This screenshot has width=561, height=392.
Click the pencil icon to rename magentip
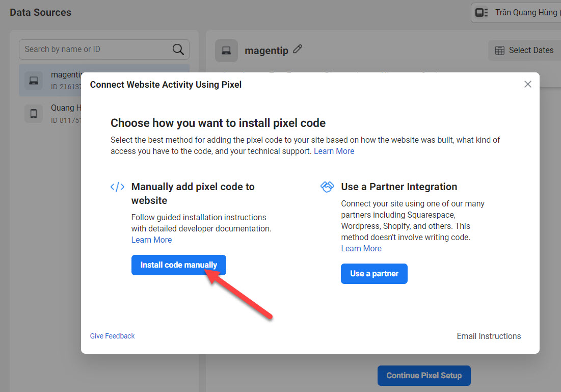click(298, 49)
